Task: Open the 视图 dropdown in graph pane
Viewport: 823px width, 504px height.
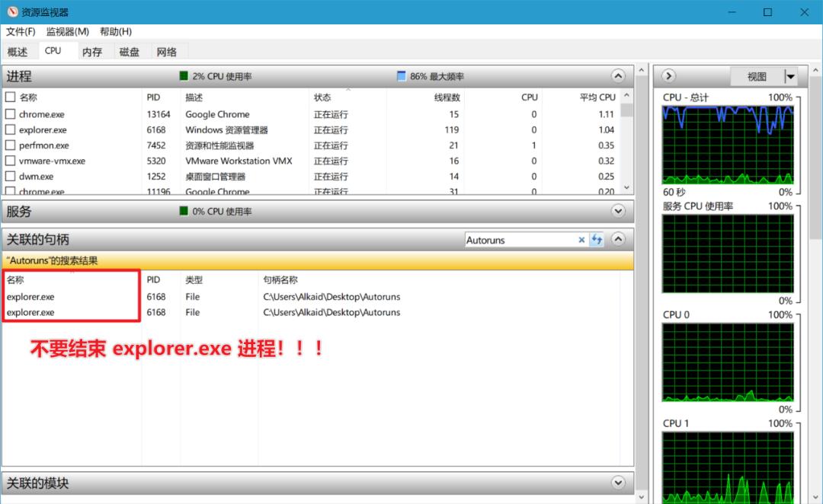Action: [x=790, y=76]
